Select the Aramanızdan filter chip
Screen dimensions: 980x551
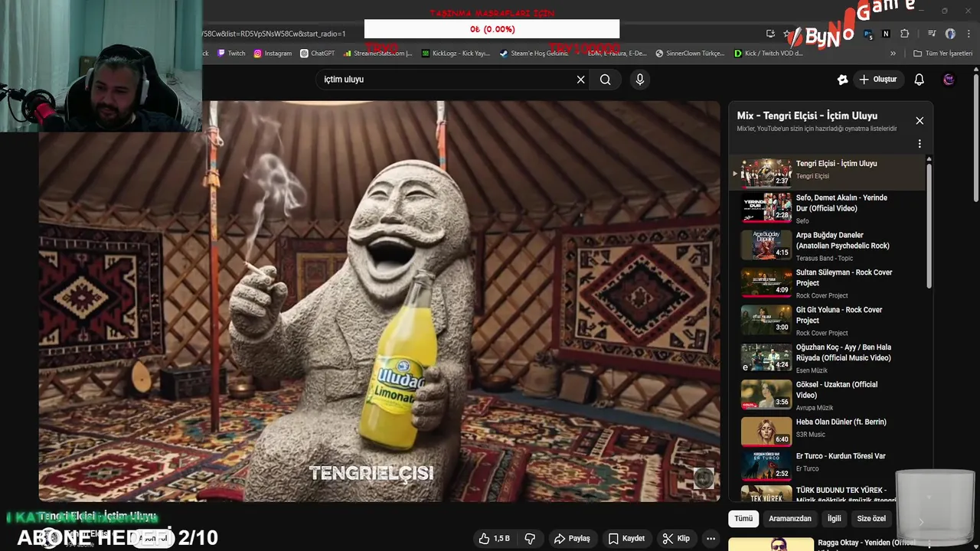790,519
